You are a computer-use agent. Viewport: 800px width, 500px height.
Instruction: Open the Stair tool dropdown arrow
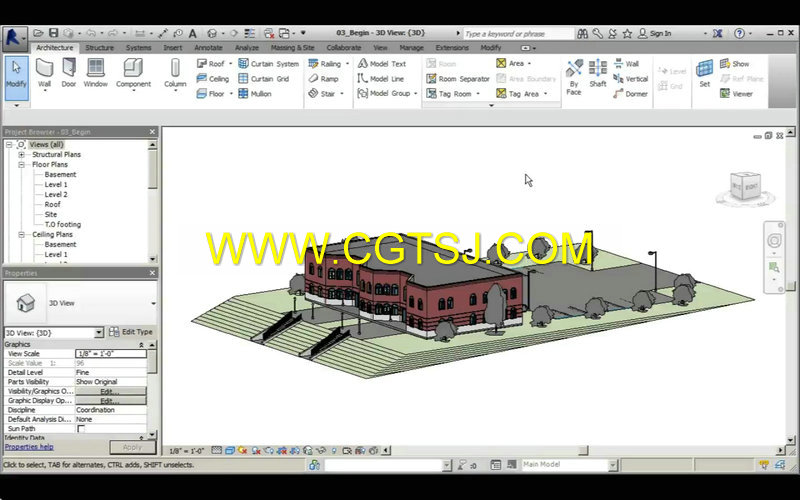341,93
